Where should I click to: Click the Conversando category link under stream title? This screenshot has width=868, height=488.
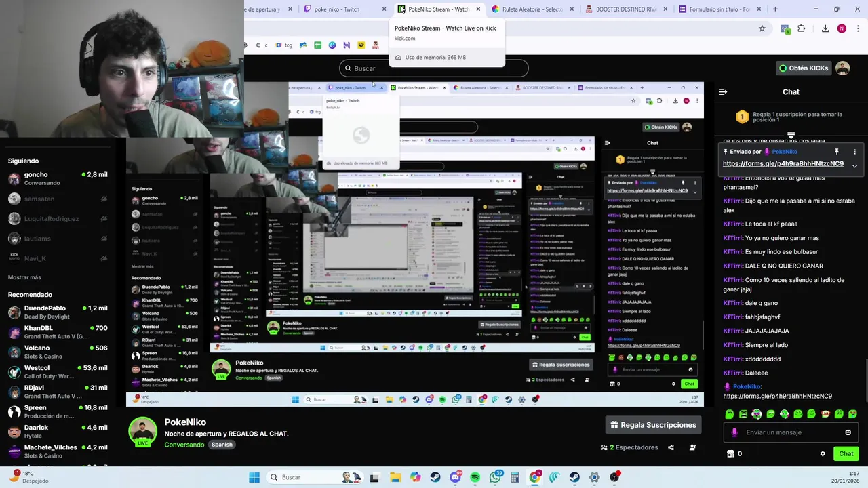pyautogui.click(x=184, y=445)
